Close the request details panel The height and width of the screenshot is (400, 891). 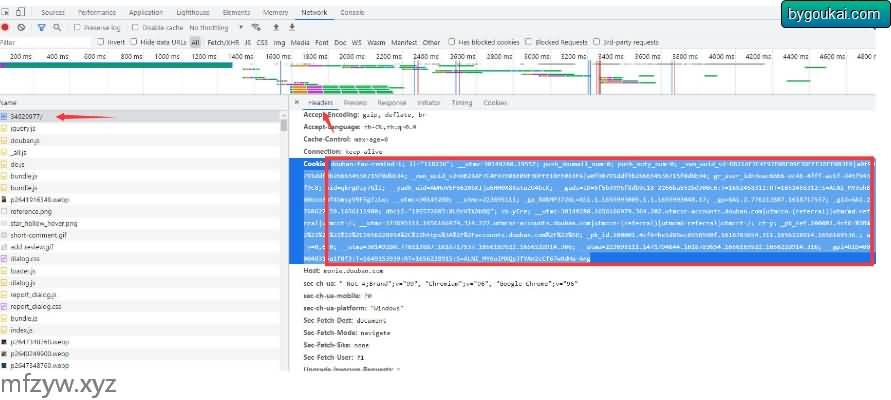(x=297, y=102)
